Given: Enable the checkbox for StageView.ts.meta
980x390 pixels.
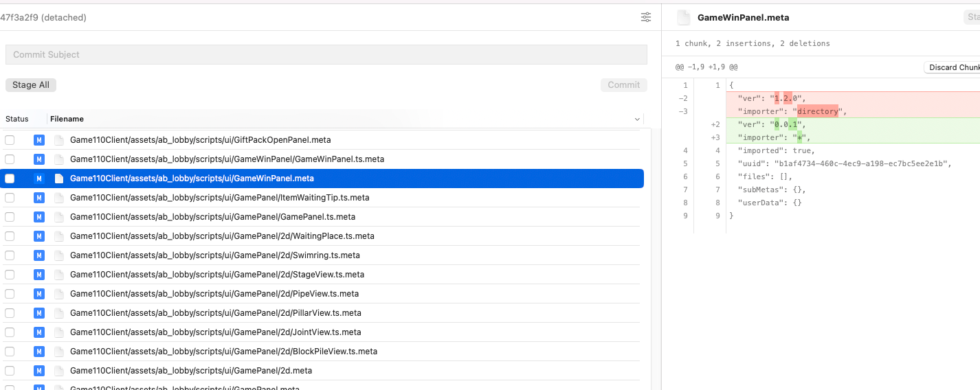Looking at the screenshot, I should tap(10, 275).
